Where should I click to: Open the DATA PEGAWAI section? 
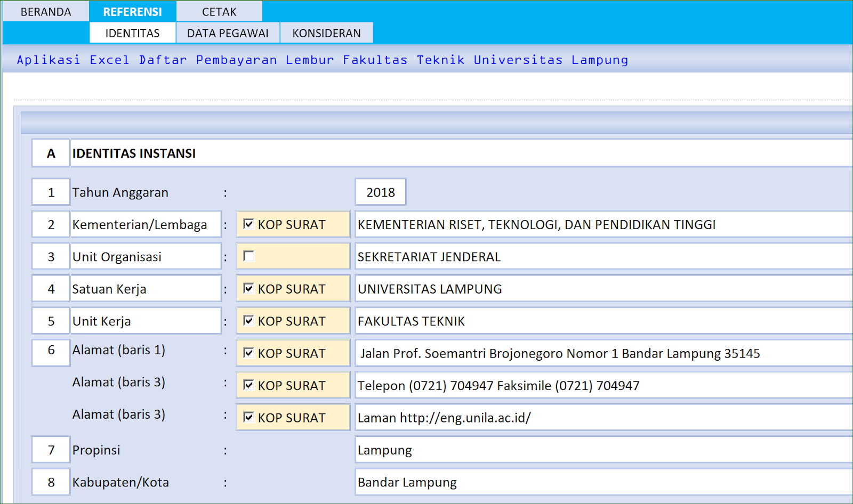coord(227,32)
